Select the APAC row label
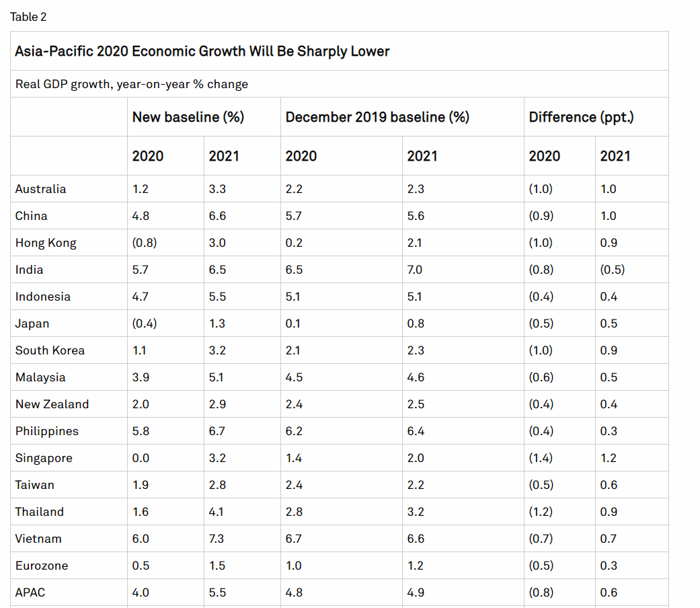Image resolution: width=700 pixels, height=608 pixels. pyautogui.click(x=30, y=593)
